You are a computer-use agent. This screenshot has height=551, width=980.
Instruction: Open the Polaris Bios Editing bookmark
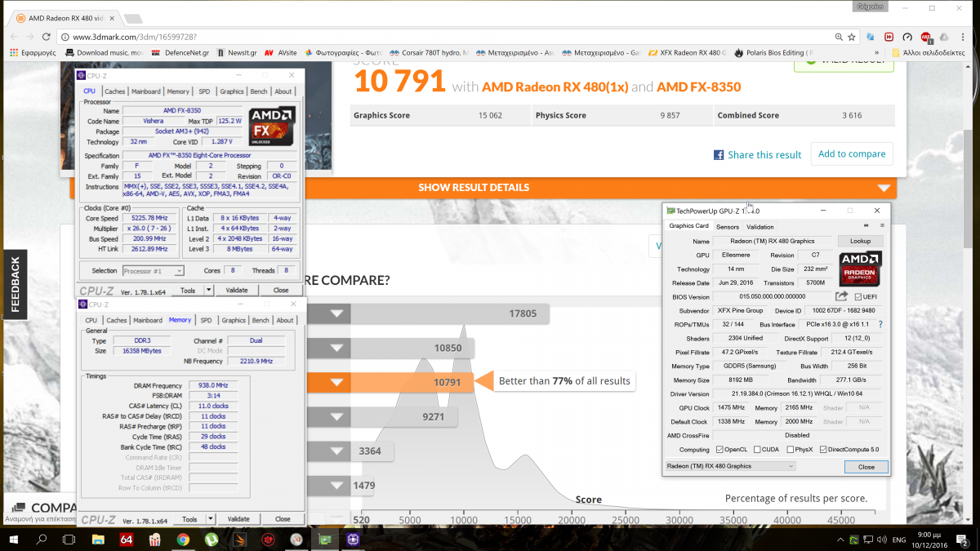tap(773, 52)
